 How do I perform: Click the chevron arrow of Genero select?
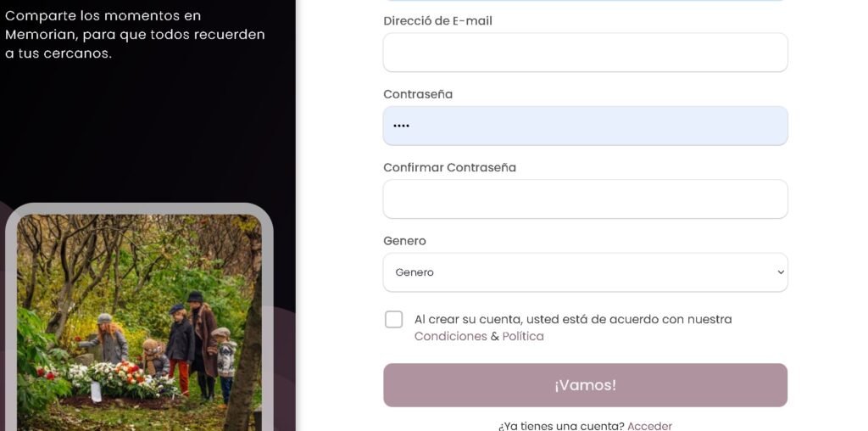781,272
